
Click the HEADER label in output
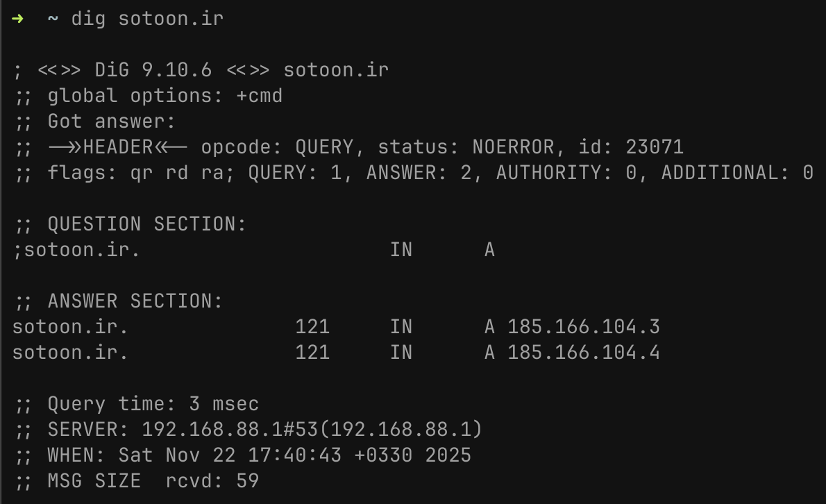tap(117, 147)
